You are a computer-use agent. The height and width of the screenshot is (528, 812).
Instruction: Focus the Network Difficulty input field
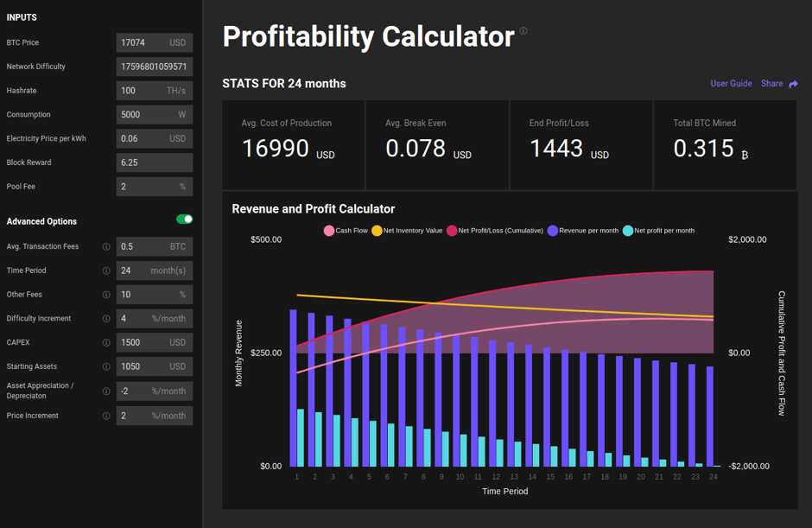154,67
